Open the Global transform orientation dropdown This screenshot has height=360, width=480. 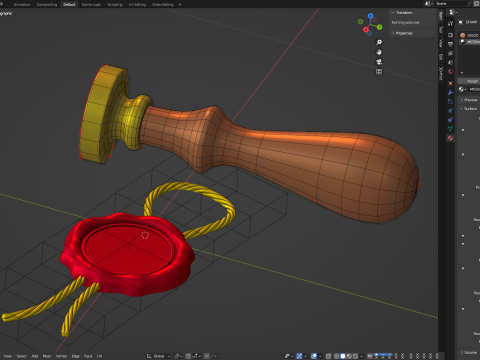click(x=159, y=356)
